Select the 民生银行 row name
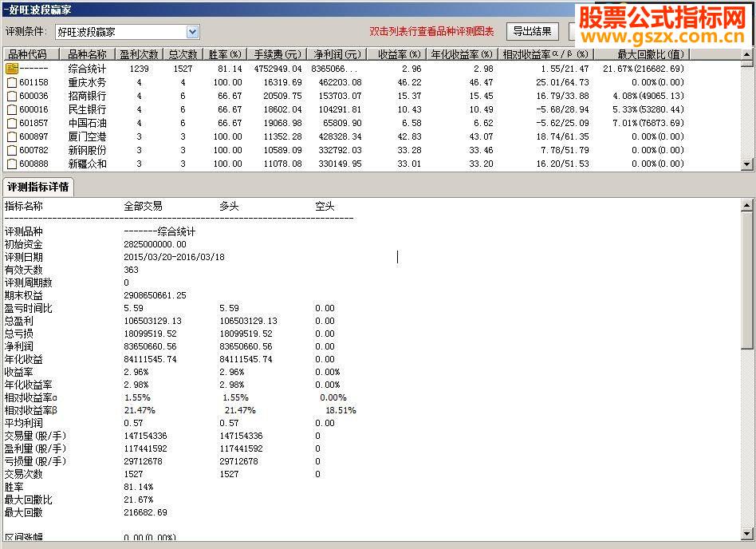Image resolution: width=756 pixels, height=549 pixels. pyautogui.click(x=87, y=109)
